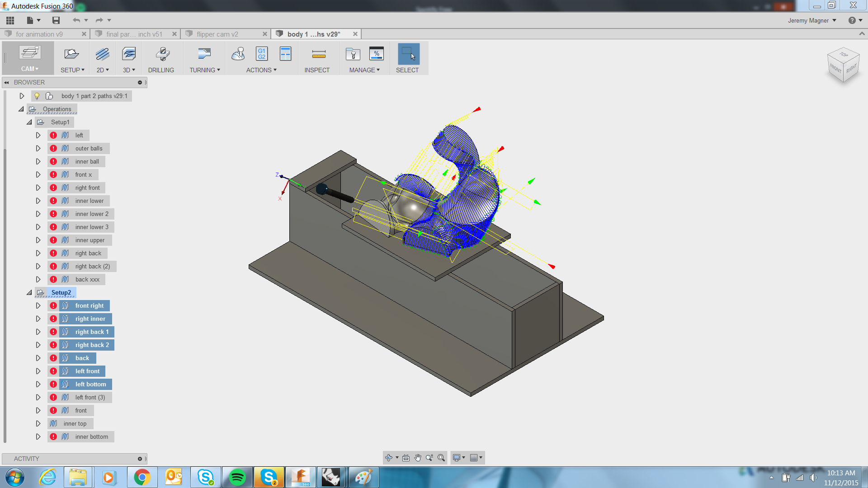
Task: Click the Post Process G1 G2 icon
Action: (262, 54)
